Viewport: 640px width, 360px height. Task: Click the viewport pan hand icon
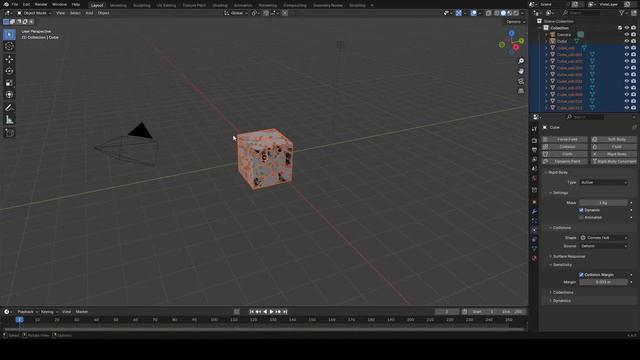click(521, 71)
